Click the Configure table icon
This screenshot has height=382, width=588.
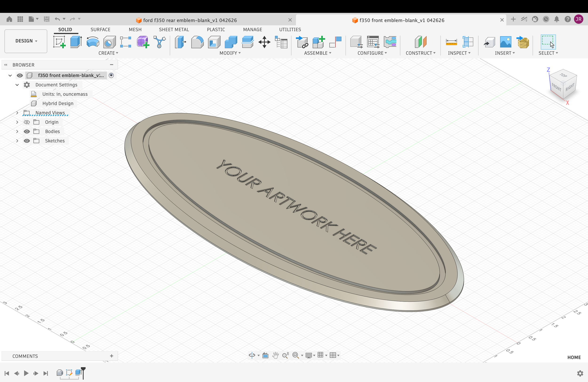click(373, 42)
